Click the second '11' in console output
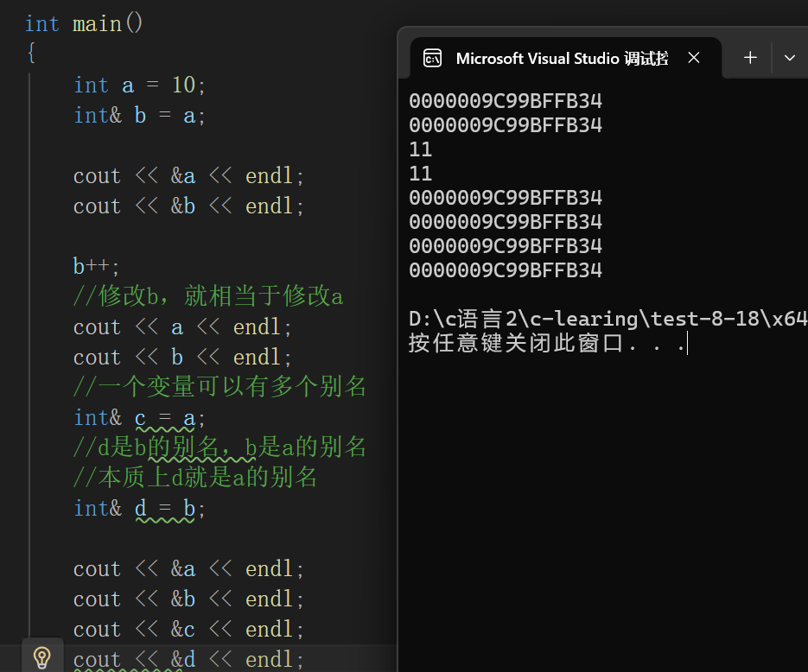This screenshot has width=808, height=672. coord(421,174)
